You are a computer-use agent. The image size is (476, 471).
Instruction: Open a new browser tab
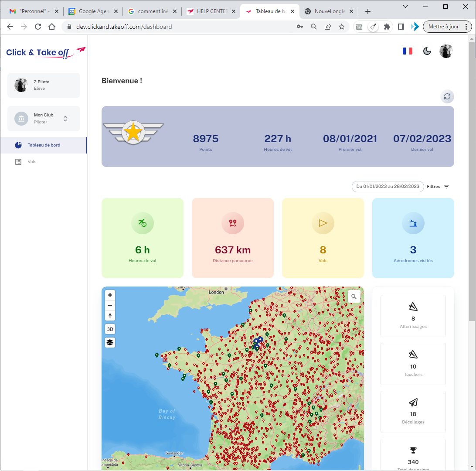click(367, 11)
